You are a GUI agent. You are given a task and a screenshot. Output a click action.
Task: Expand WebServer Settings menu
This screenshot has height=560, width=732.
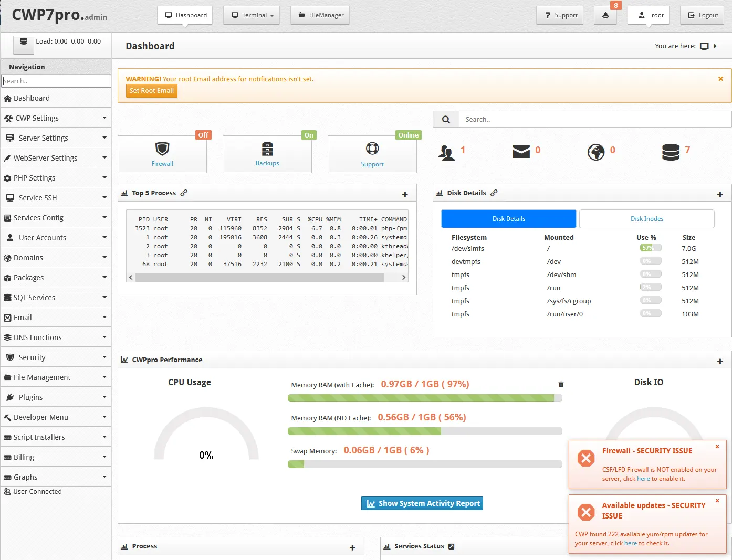(x=56, y=158)
